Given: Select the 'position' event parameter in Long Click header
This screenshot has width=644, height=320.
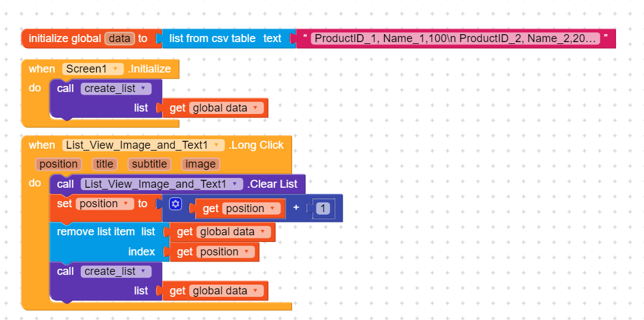Looking at the screenshot, I should point(58,164).
